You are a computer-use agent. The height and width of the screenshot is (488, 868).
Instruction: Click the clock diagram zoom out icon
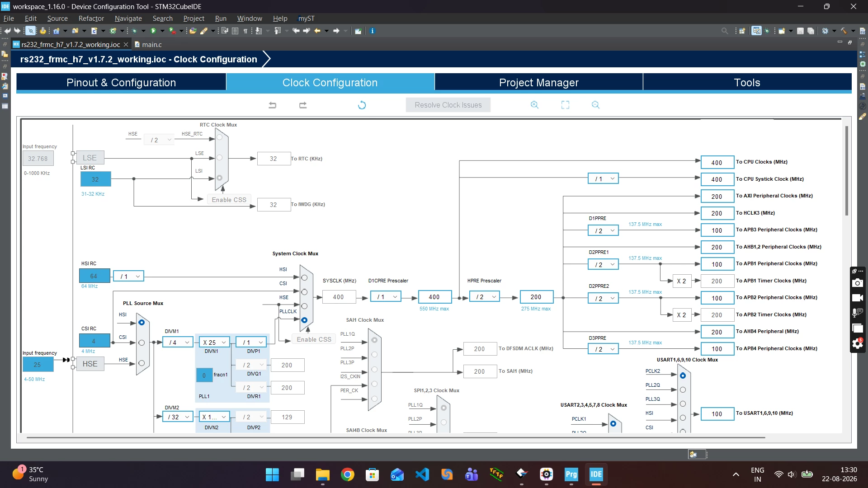point(595,105)
